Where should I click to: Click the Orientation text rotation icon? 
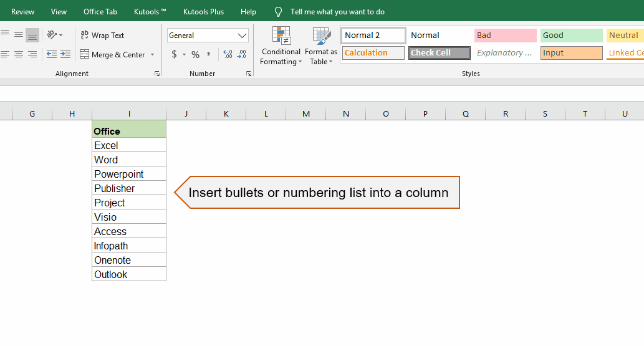pos(52,35)
